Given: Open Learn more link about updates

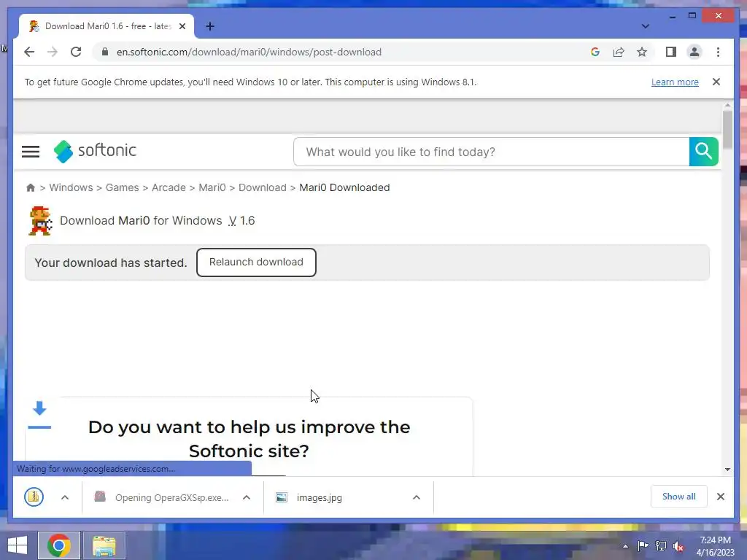Looking at the screenshot, I should pos(675,82).
